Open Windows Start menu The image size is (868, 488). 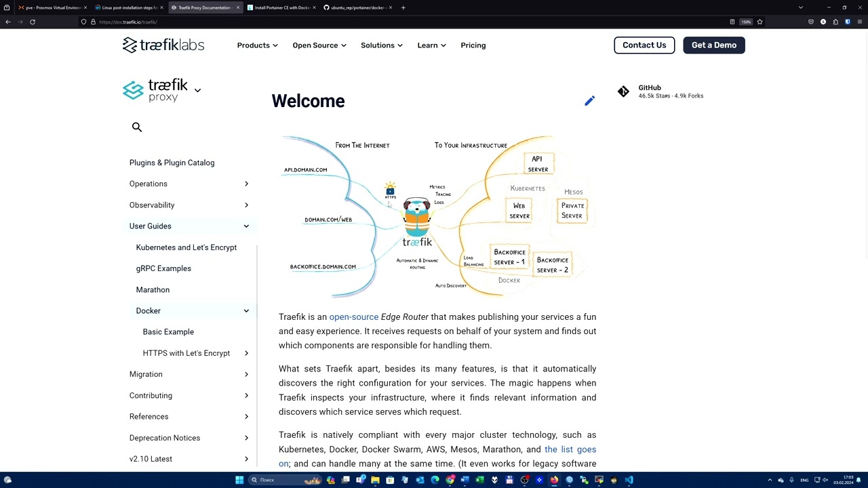pos(239,480)
